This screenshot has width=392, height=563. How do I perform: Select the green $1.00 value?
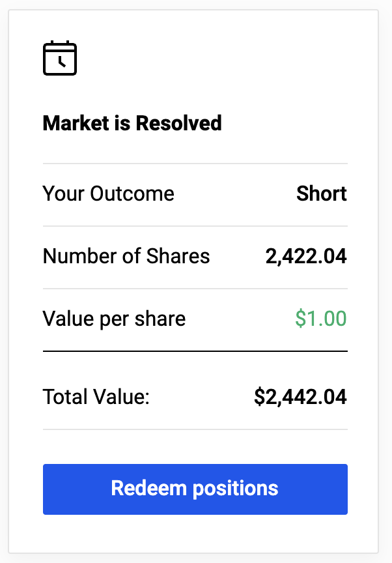tap(321, 319)
